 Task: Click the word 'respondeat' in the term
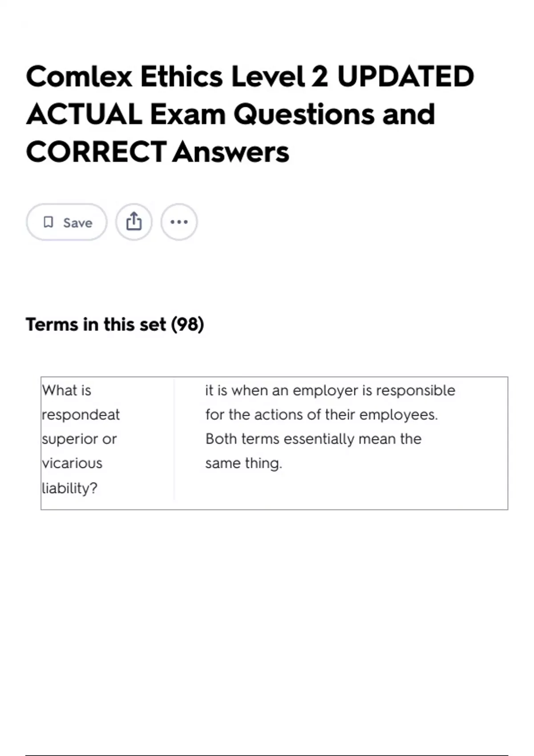tap(81, 414)
